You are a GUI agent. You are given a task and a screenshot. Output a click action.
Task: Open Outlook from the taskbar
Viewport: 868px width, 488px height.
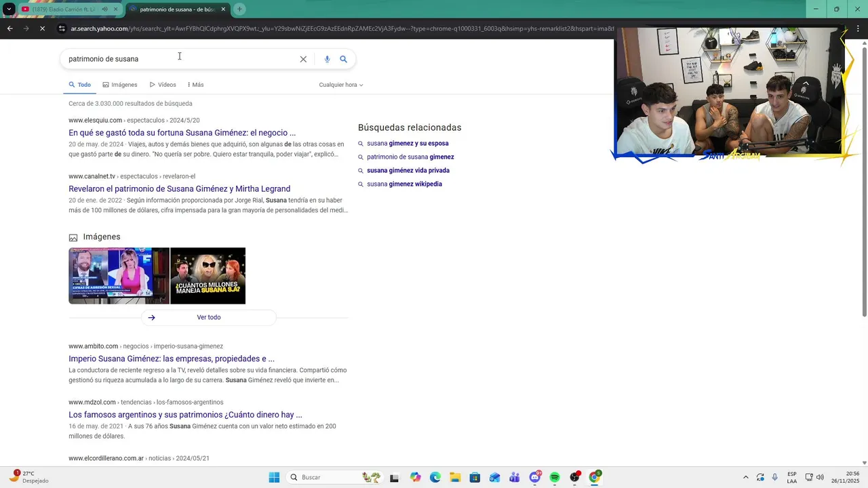(x=495, y=477)
